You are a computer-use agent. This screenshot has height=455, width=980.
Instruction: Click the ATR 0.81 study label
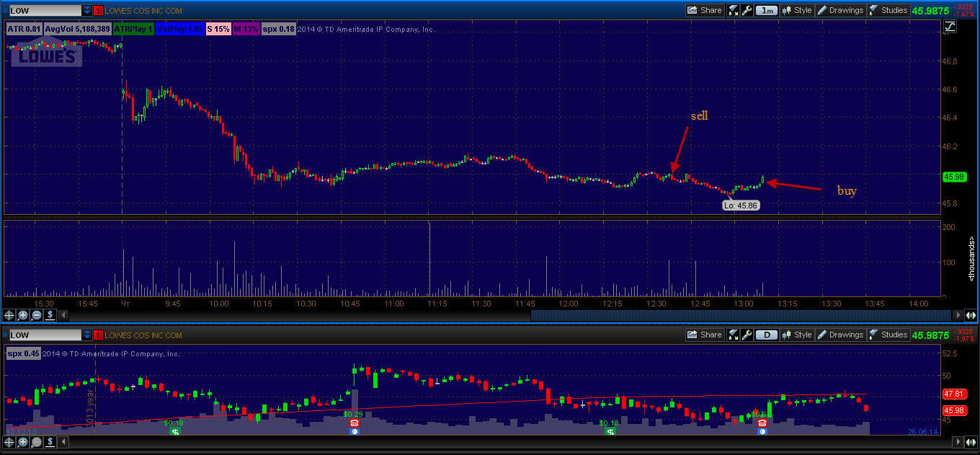tap(24, 29)
